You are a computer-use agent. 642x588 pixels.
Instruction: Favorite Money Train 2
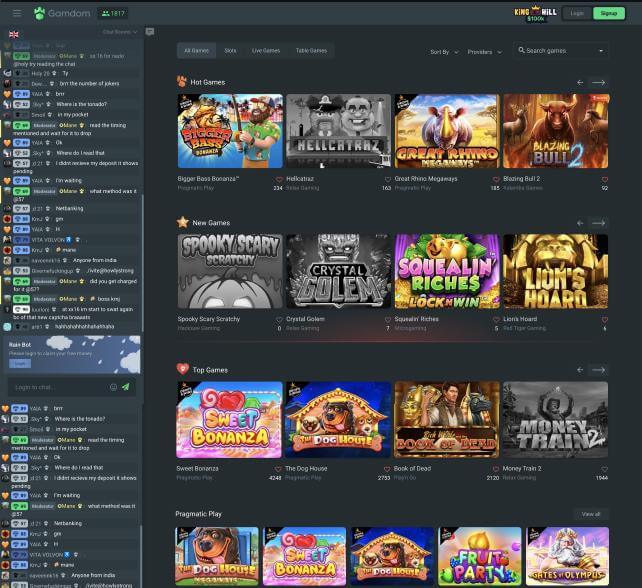tap(604, 469)
